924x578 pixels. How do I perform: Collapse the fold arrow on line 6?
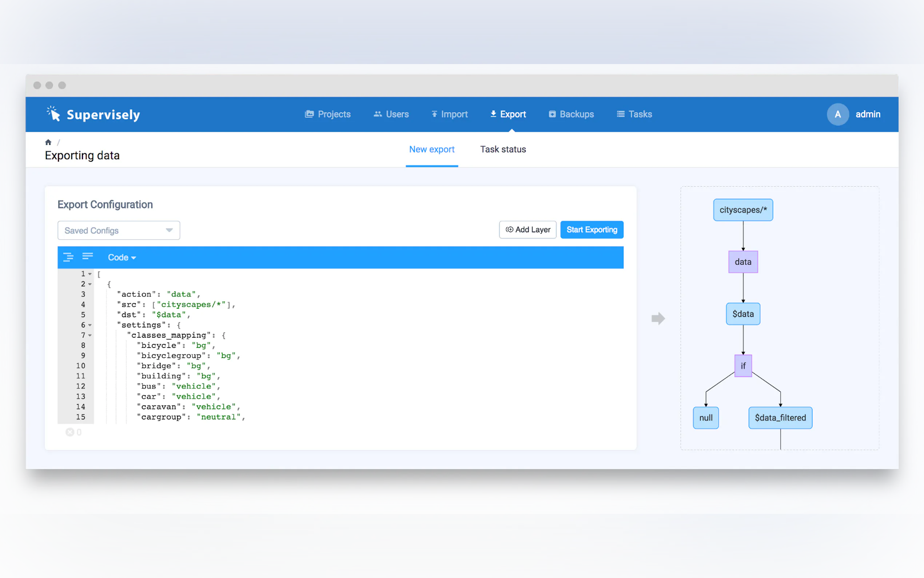90,325
